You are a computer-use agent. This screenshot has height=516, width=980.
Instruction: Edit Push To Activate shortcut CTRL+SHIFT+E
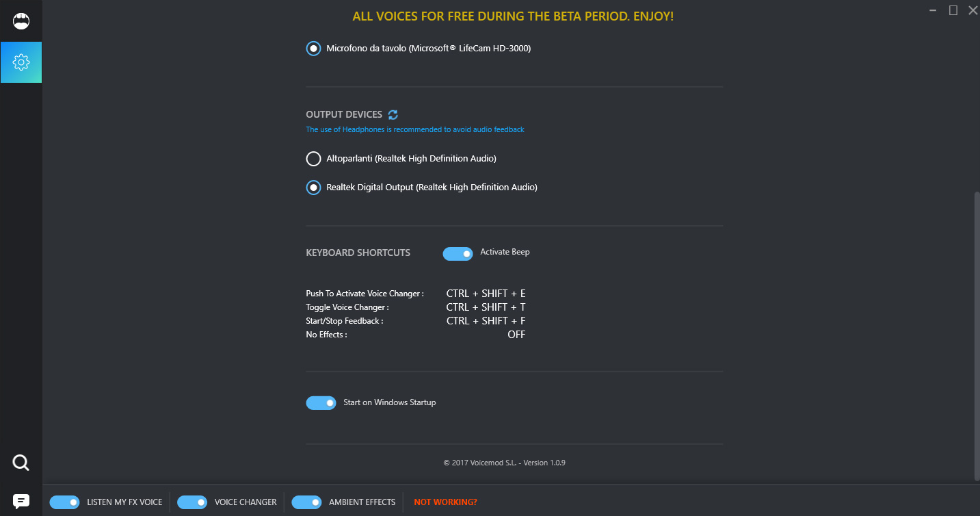click(x=486, y=294)
